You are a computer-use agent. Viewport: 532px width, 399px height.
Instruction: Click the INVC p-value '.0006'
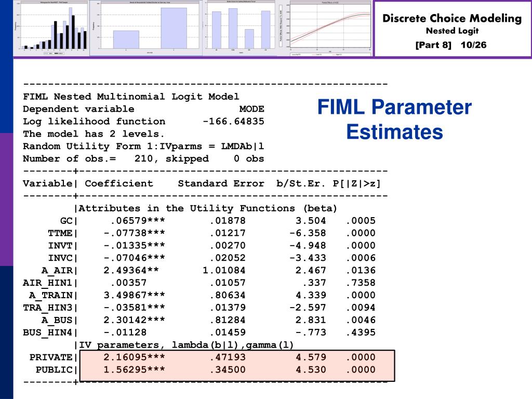click(361, 258)
